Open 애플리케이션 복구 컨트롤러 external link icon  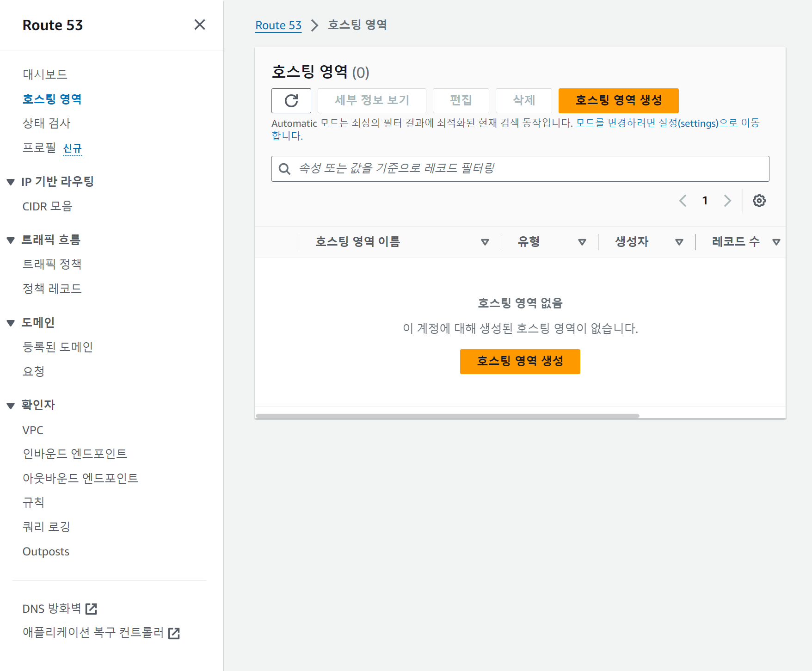tap(174, 633)
